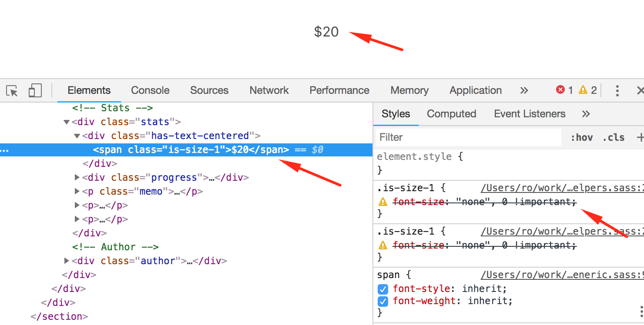The height and width of the screenshot is (325, 644).
Task: Open the Performance tab
Action: [339, 90]
